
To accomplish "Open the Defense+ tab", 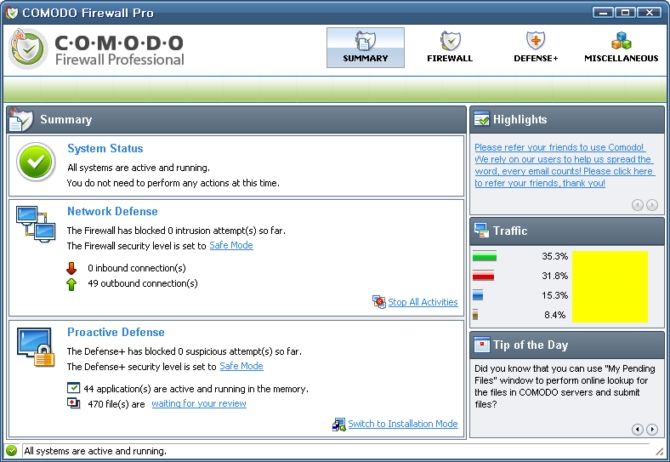I will (536, 47).
